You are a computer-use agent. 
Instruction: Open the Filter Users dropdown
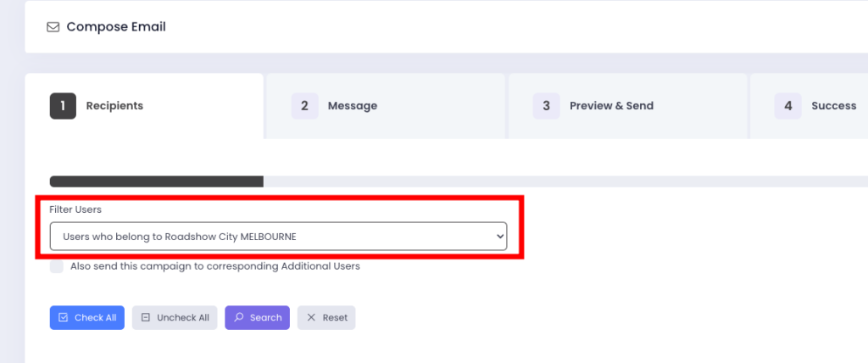(x=278, y=236)
